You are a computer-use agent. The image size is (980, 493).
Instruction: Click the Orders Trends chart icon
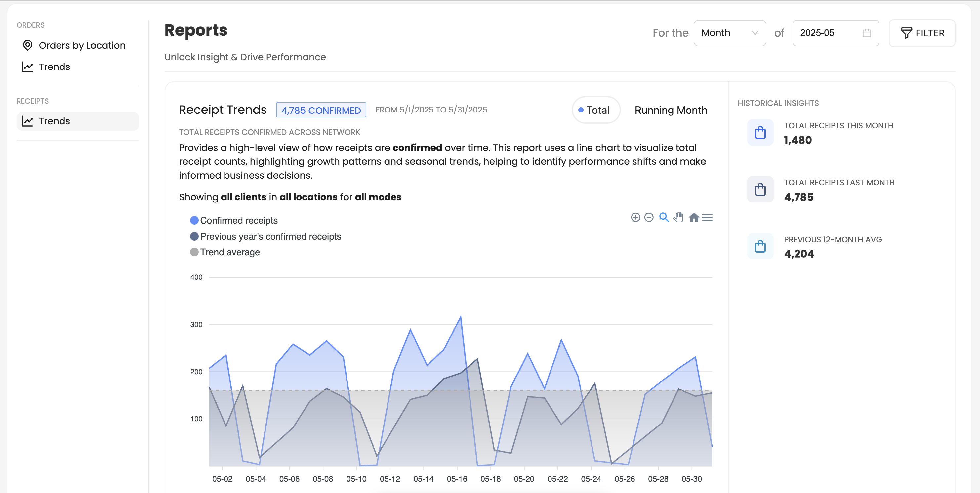[x=27, y=67]
